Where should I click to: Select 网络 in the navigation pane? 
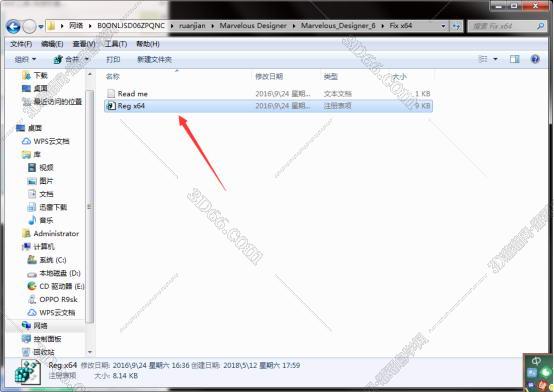[x=40, y=326]
